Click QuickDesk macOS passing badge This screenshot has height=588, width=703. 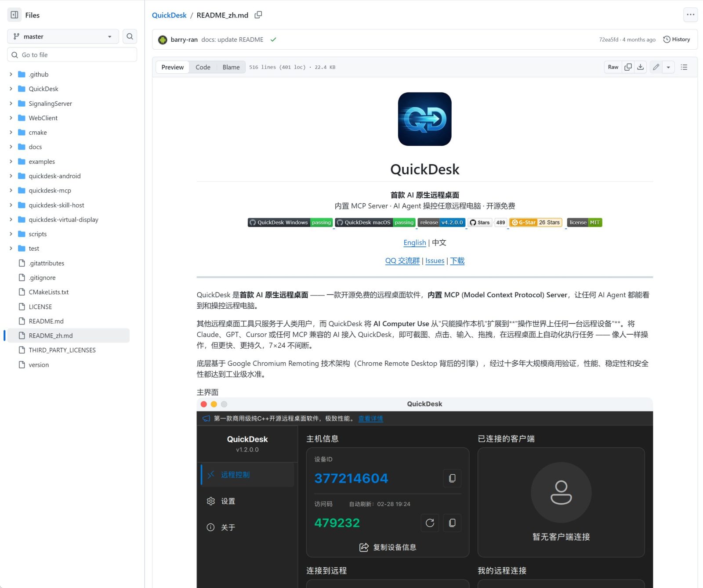click(375, 223)
